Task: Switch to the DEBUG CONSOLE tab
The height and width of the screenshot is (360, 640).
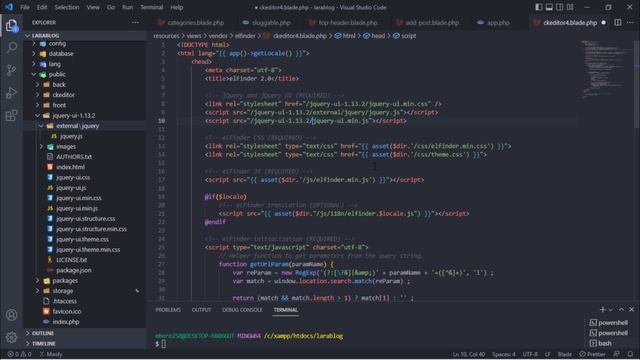Action: pos(242,310)
